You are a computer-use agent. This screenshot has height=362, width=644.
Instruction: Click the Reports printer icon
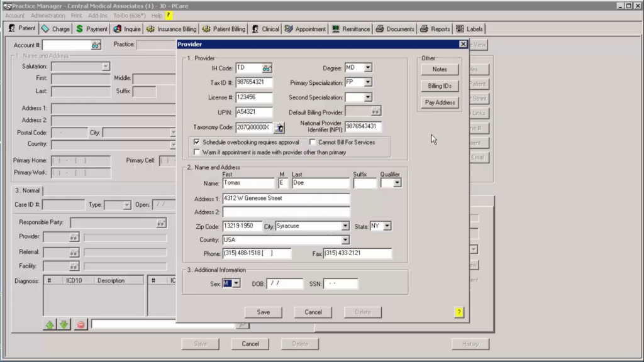pos(425,29)
